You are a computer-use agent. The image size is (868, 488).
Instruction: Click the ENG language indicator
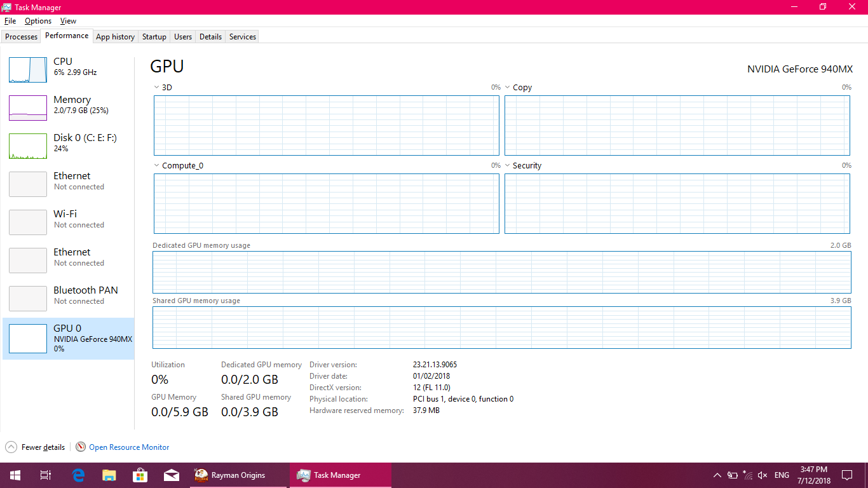coord(782,475)
